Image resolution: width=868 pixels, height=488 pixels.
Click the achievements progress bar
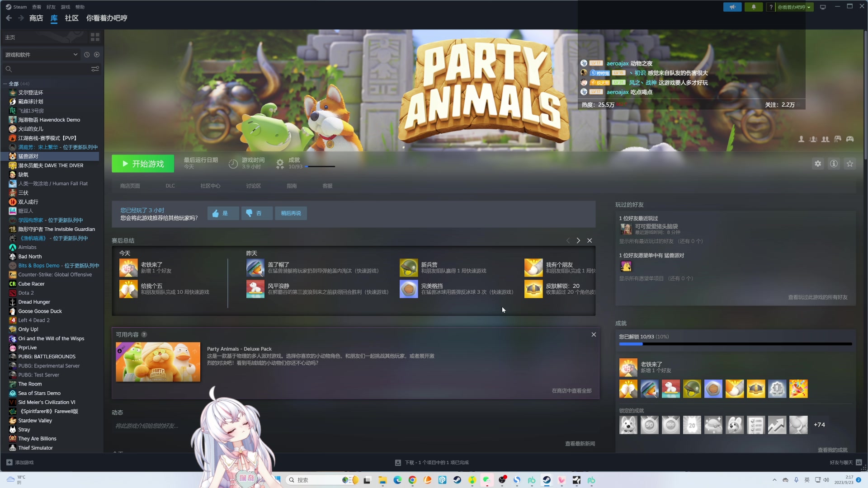point(735,344)
